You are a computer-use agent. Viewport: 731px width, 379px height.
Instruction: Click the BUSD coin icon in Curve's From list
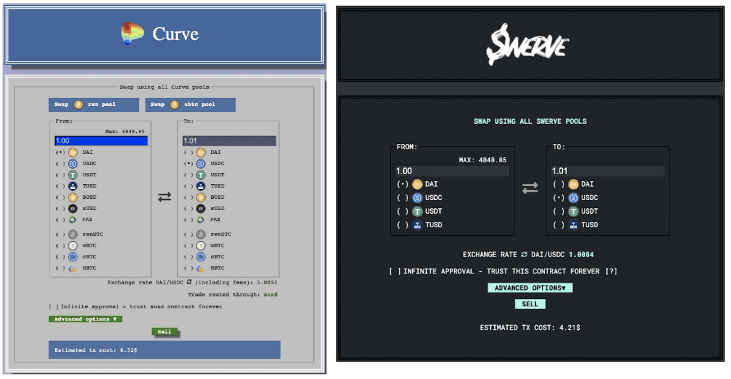73,197
